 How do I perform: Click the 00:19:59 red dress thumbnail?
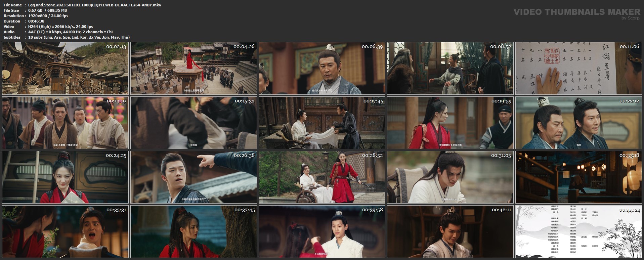coord(450,123)
